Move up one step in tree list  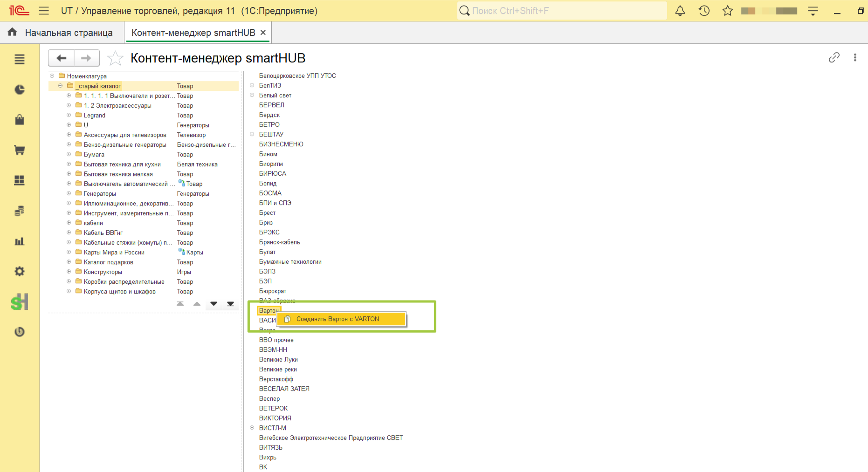tap(197, 304)
